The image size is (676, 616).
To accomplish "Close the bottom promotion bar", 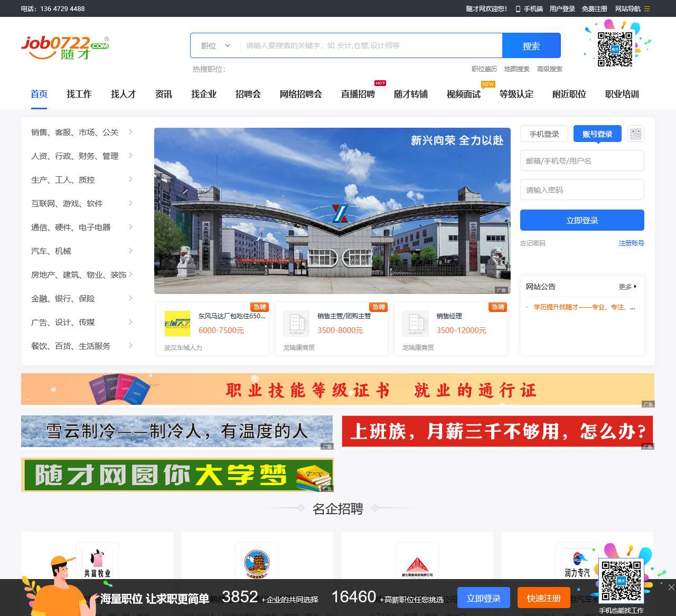I will click(671, 587).
